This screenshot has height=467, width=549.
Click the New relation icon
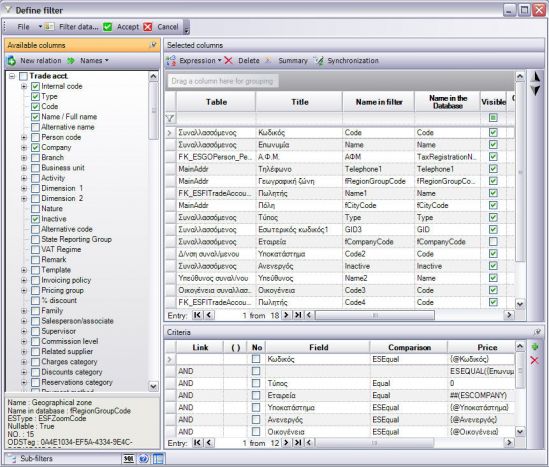pos(12,61)
